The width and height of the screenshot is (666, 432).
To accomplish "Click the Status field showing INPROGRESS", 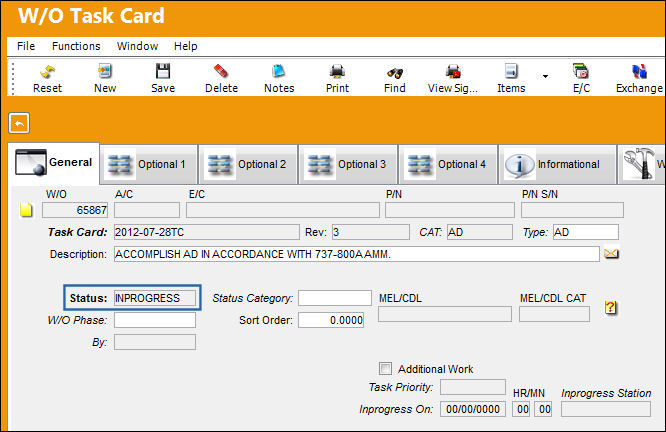I will [x=155, y=298].
